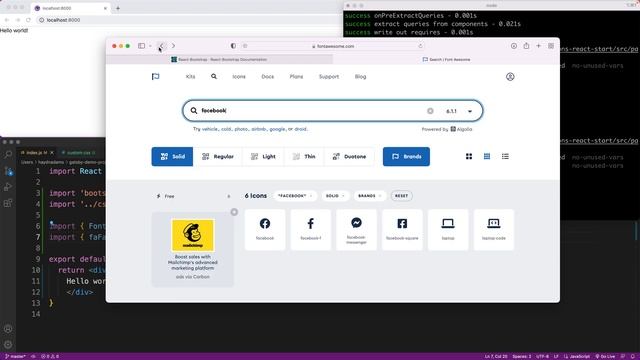Open Search in VS Code activity bar
Viewport: 640px width, 360px height.
tap(8, 154)
